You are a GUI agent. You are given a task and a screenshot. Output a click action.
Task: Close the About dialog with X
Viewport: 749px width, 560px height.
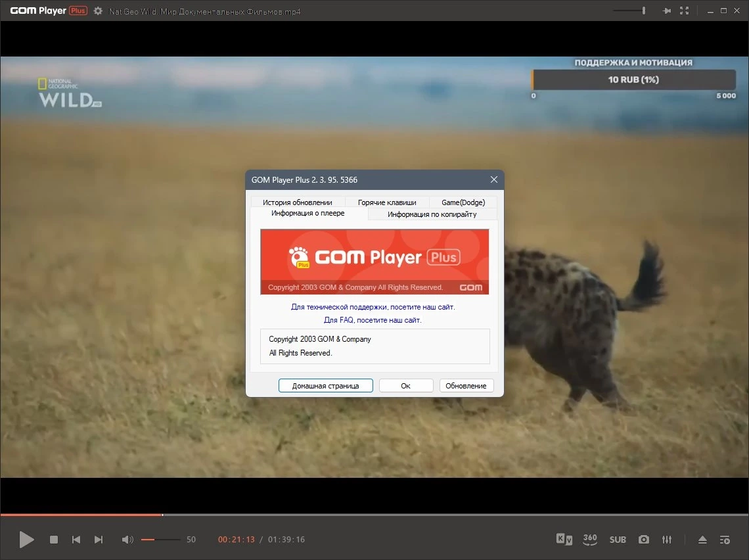tap(494, 179)
